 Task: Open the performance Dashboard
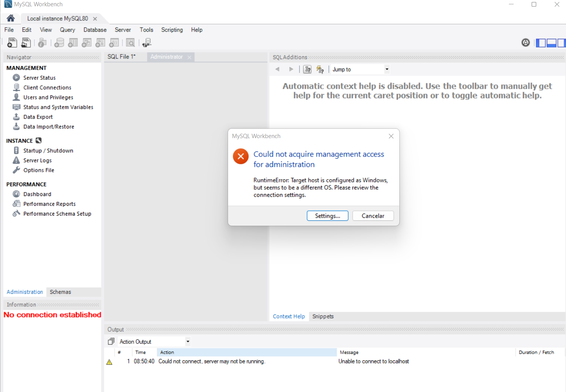[x=37, y=194]
